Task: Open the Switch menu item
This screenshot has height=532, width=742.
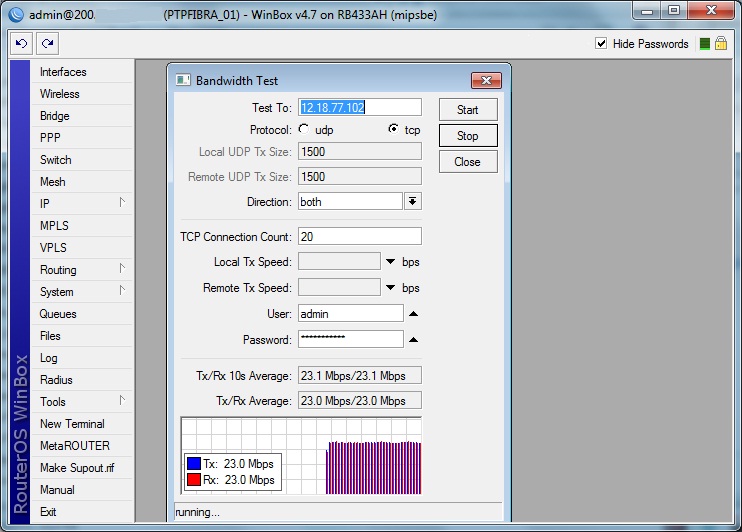Action: coord(81,160)
